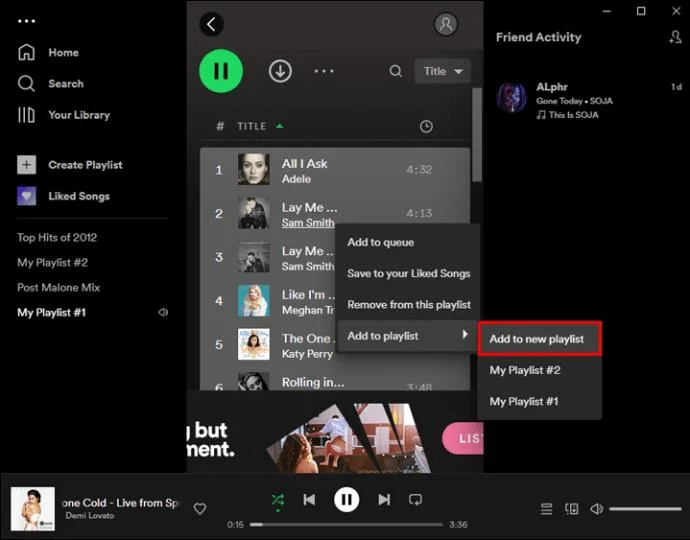Screen dimensions: 690x540
Task: Seek on the track progress bar
Action: [x=346, y=525]
